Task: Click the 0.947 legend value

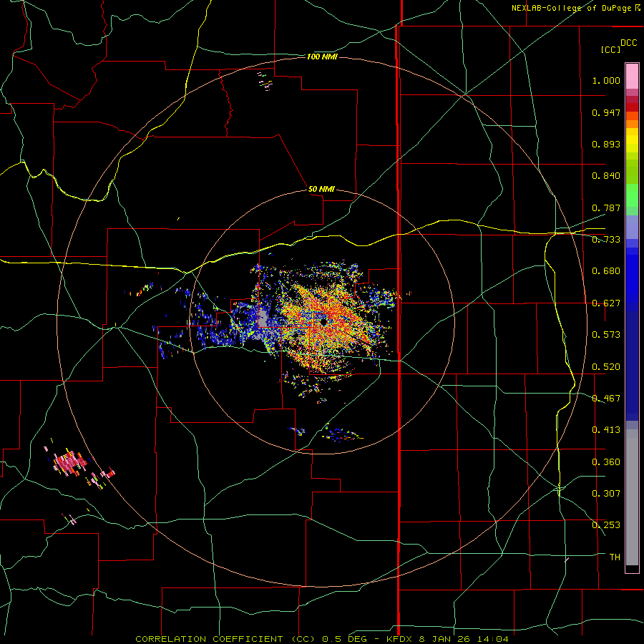Action: (606, 112)
